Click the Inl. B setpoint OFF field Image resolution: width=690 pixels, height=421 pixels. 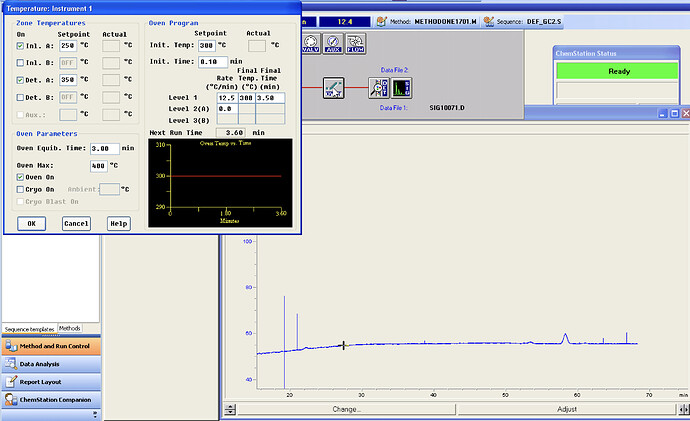pos(68,63)
